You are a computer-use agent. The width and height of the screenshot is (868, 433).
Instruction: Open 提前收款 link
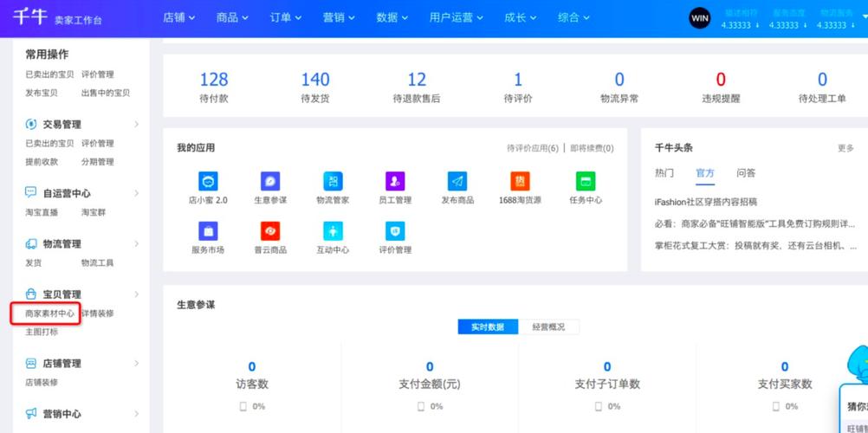pos(42,162)
